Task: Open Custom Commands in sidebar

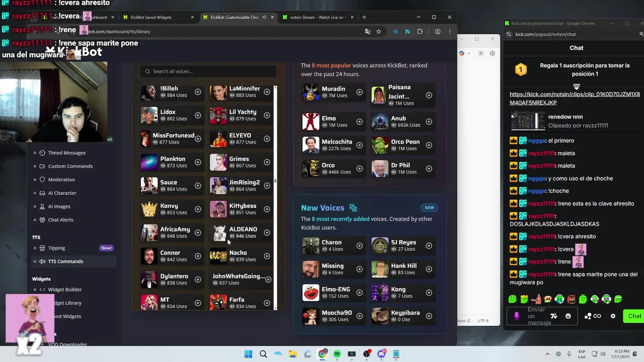Action: pyautogui.click(x=70, y=166)
